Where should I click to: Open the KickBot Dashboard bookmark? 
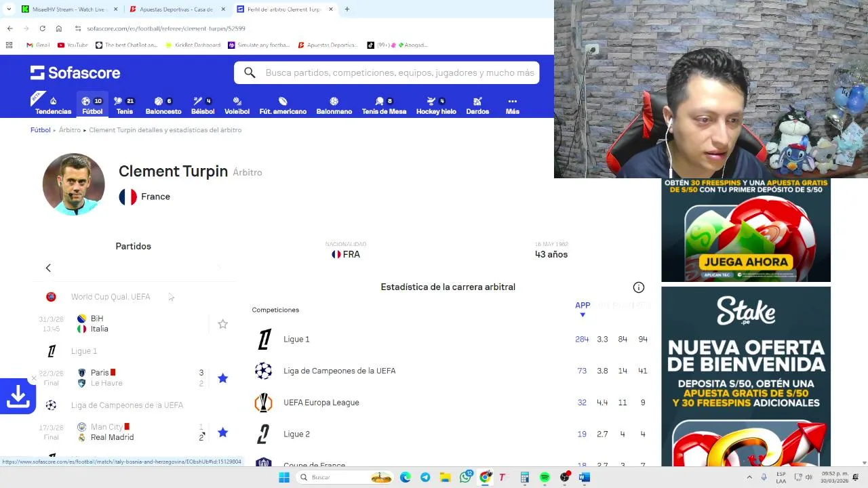pos(193,45)
